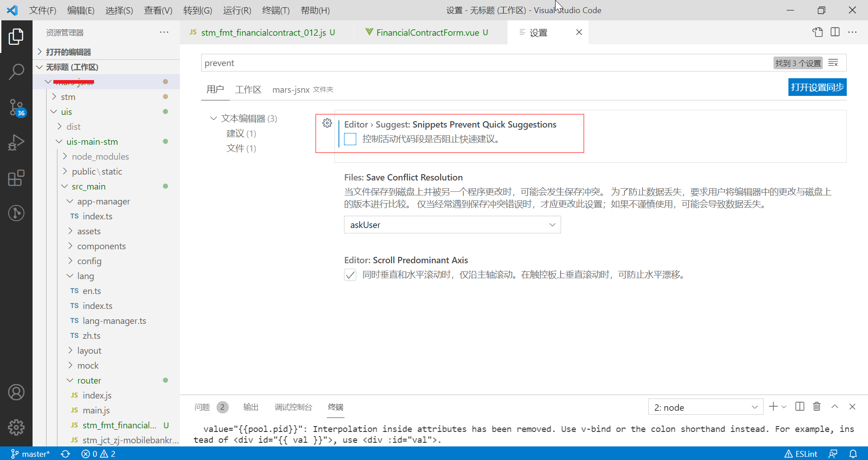Viewport: 868px width, 460px height.
Task: Split the editor using the split icon
Action: pyautogui.click(x=835, y=32)
